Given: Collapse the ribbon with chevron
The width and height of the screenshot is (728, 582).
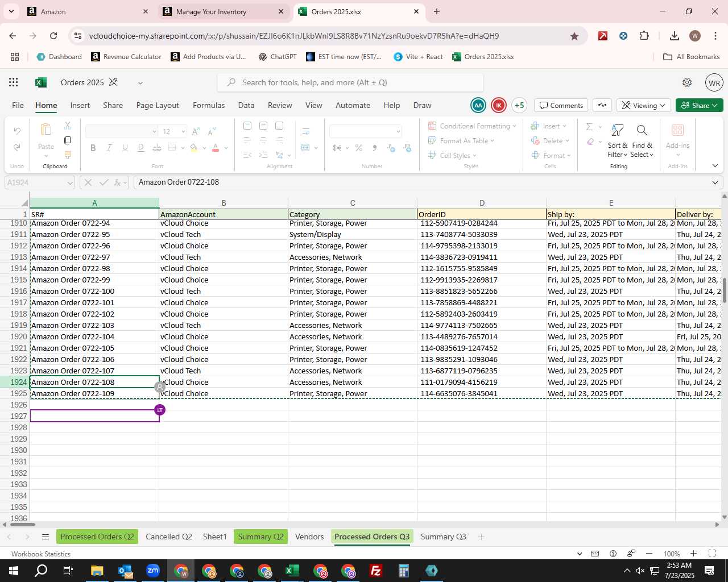Looking at the screenshot, I should click(715, 166).
